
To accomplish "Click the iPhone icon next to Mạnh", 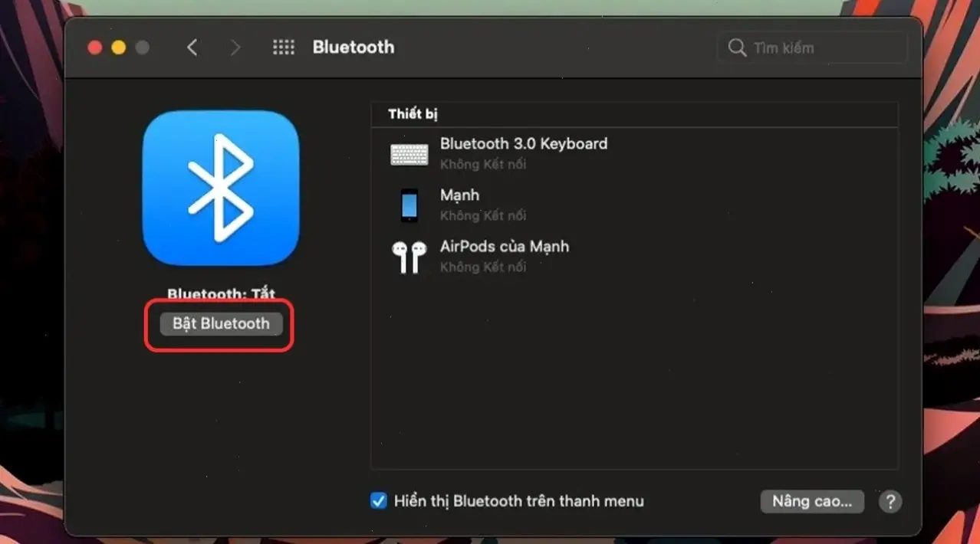I will 409,205.
